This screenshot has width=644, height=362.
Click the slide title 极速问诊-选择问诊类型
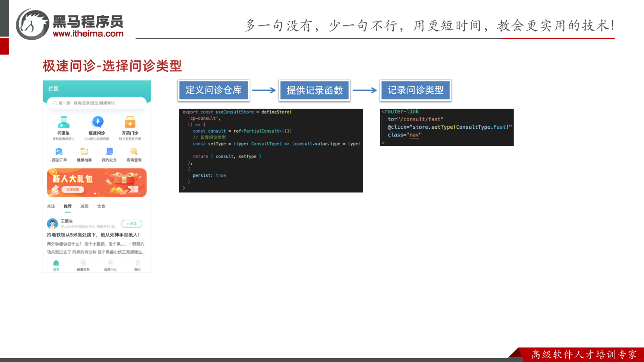coord(112,66)
